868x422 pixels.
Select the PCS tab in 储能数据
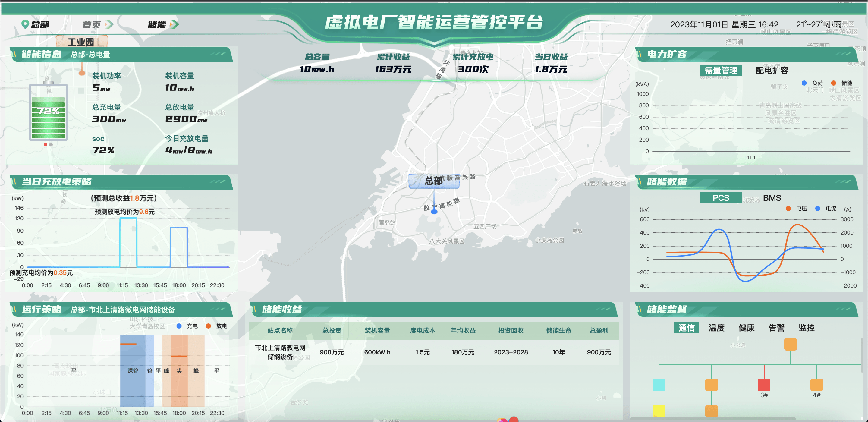click(x=721, y=198)
